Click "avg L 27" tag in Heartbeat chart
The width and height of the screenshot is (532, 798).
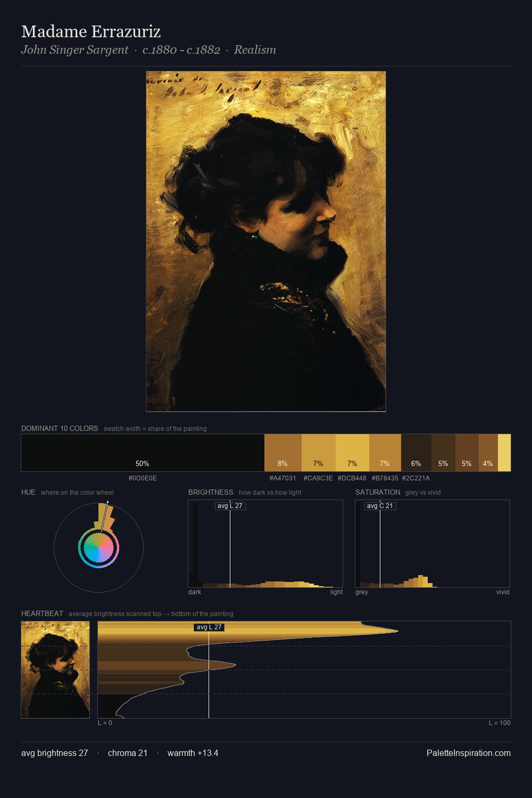click(x=209, y=627)
